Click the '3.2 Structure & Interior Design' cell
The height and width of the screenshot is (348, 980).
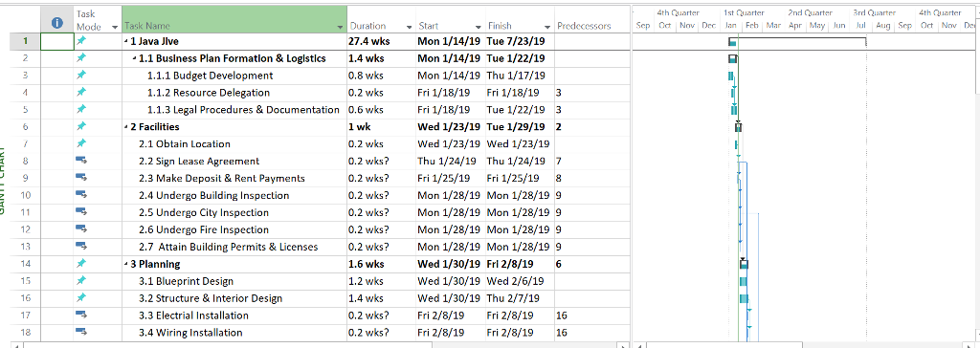[234, 298]
